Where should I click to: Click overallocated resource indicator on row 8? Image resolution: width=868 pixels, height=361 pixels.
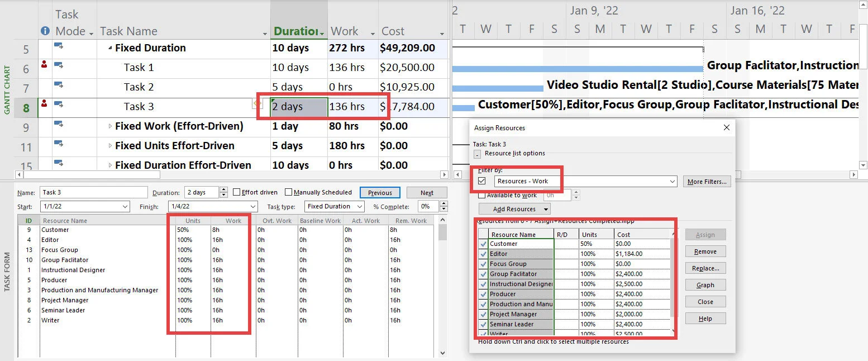[x=45, y=103]
